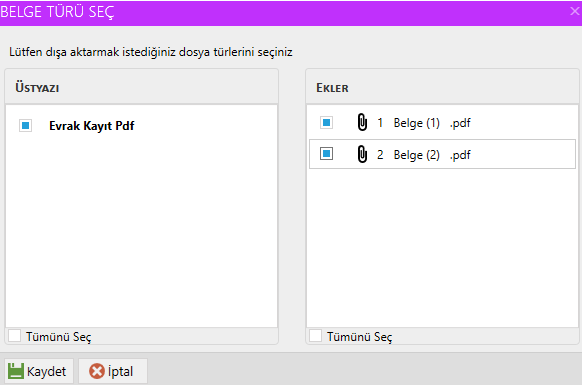Enable Tümünü Seç under the Ekler panel

315,336
